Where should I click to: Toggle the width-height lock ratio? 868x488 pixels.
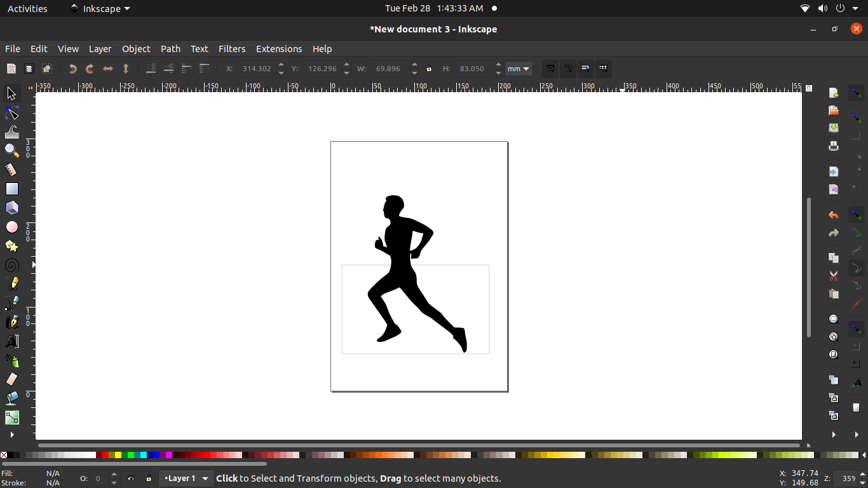click(429, 69)
